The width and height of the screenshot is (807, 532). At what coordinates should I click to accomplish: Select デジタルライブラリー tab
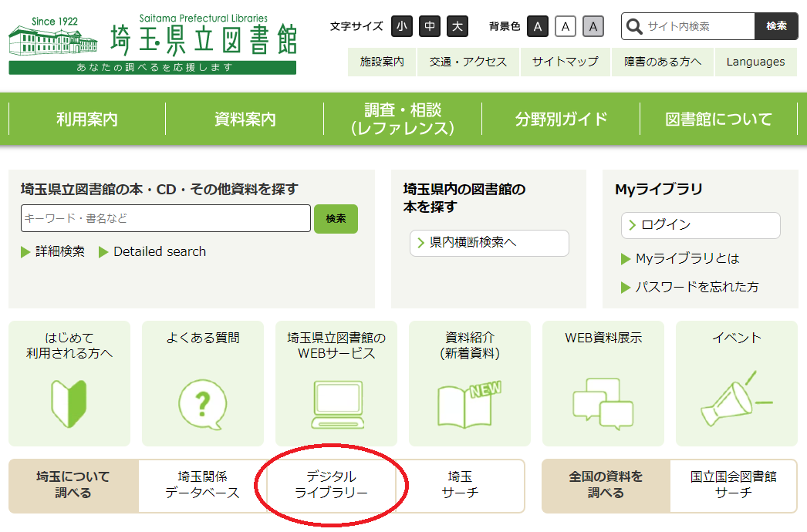(x=332, y=485)
